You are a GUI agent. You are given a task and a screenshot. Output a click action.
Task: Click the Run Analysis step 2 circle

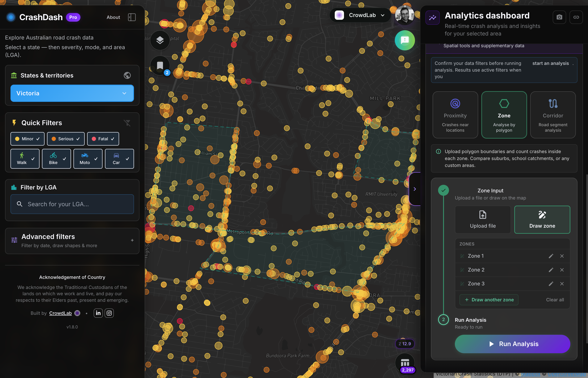(x=444, y=320)
